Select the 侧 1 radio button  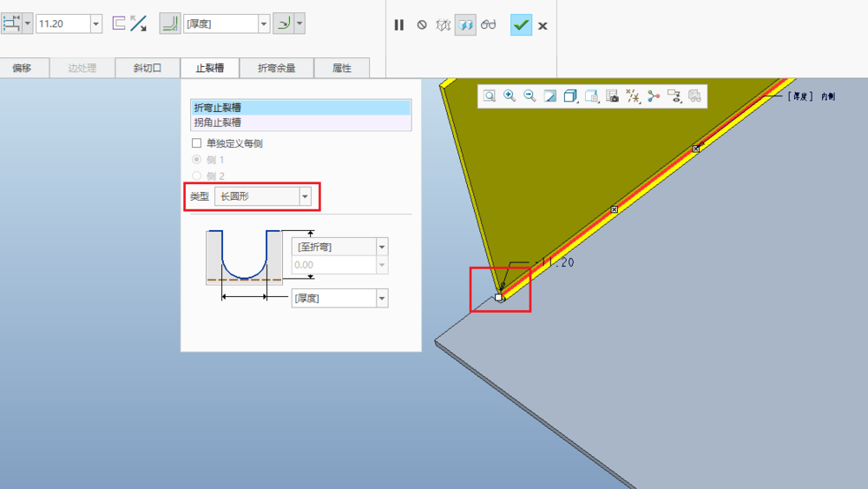point(196,160)
